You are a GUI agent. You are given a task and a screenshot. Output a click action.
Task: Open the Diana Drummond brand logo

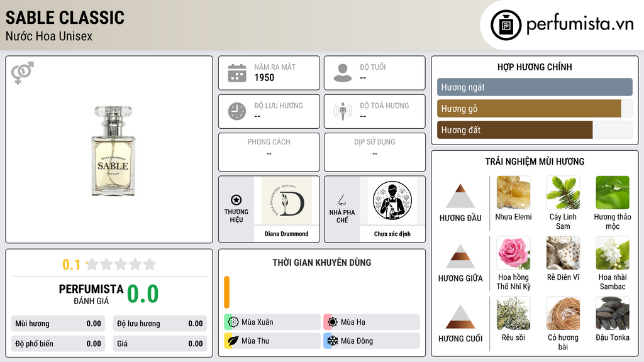[x=286, y=200]
